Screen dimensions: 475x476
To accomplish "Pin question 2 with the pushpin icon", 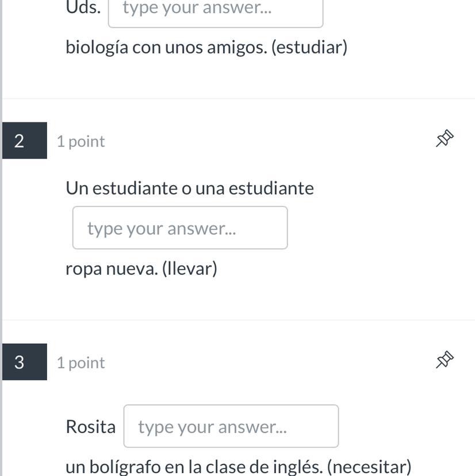I will [x=445, y=139].
